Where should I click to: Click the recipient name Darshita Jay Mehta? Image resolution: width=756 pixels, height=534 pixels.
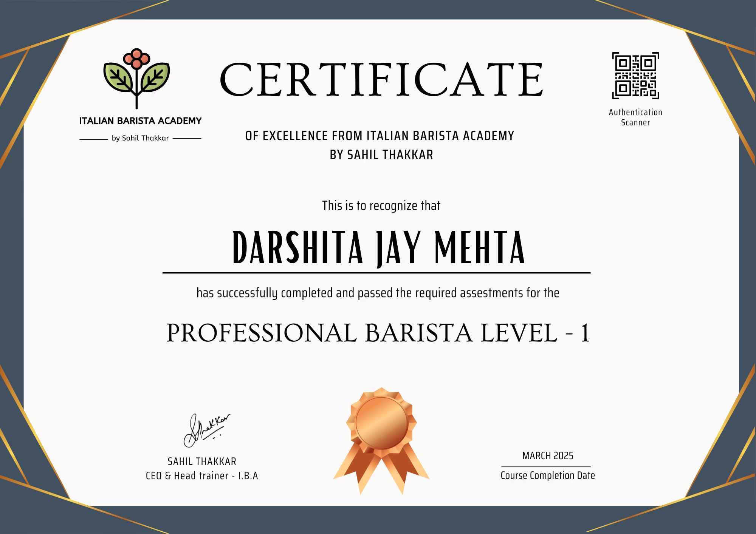point(379,248)
